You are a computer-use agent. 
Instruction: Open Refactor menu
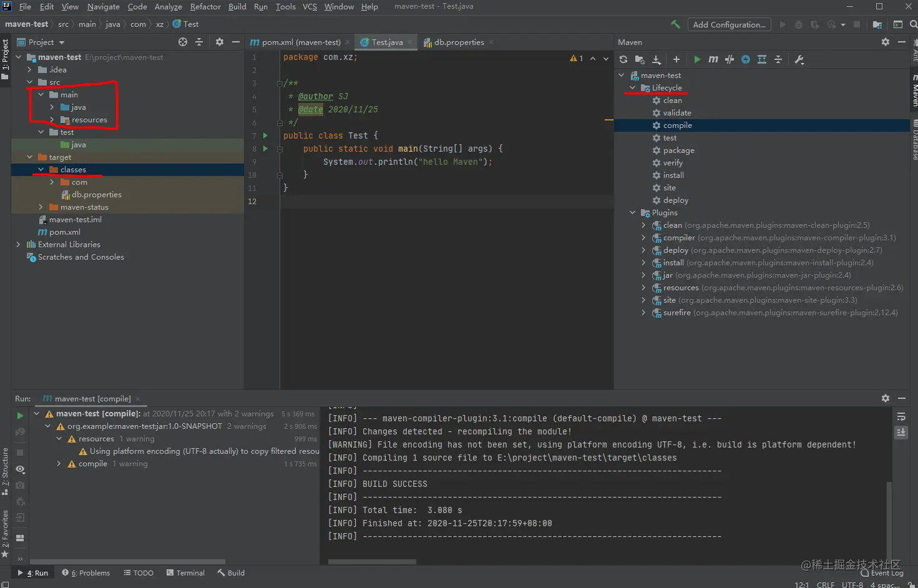205,7
